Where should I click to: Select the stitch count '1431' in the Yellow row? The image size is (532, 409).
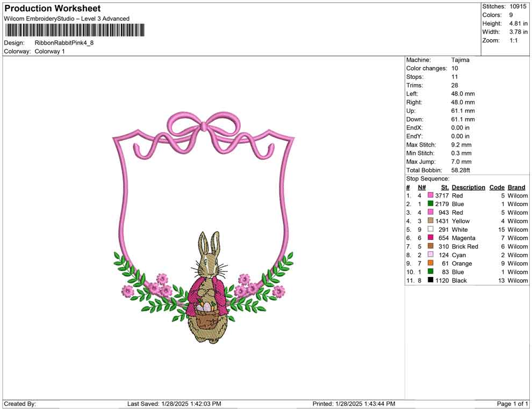pos(442,221)
